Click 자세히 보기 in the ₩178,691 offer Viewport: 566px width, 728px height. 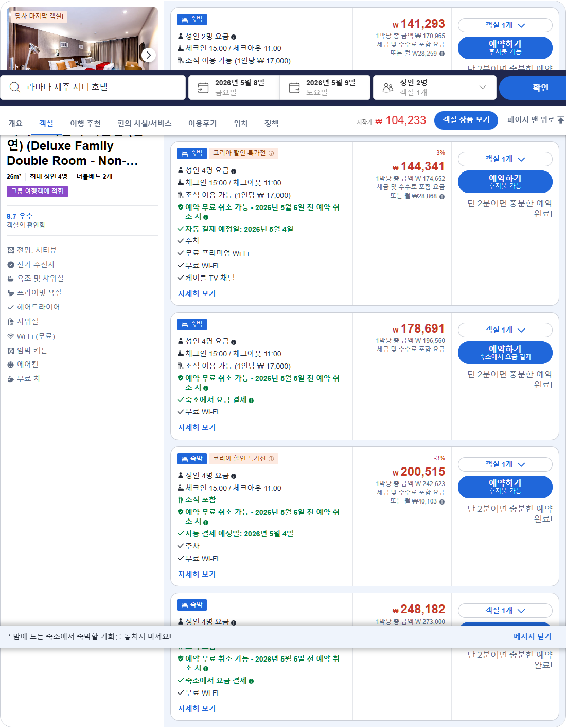[197, 428]
